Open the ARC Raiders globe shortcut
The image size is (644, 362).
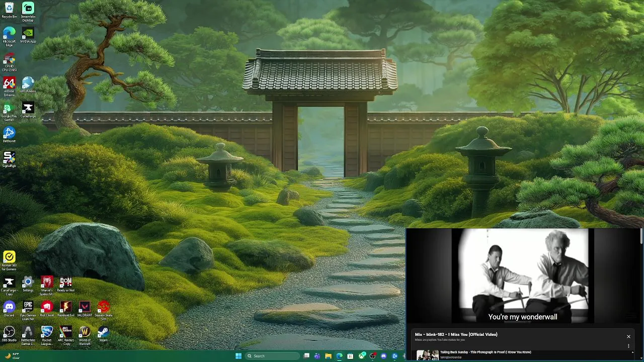[x=28, y=85]
